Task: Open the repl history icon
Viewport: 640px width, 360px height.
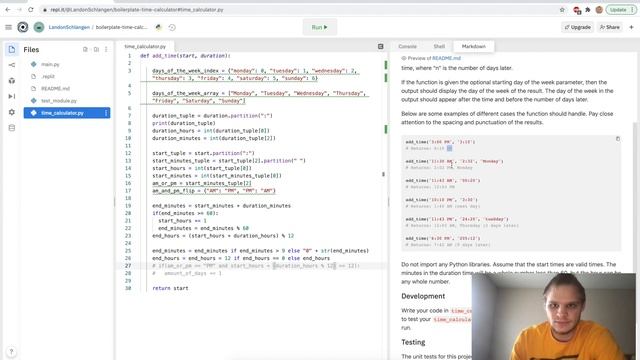Action: (x=172, y=27)
